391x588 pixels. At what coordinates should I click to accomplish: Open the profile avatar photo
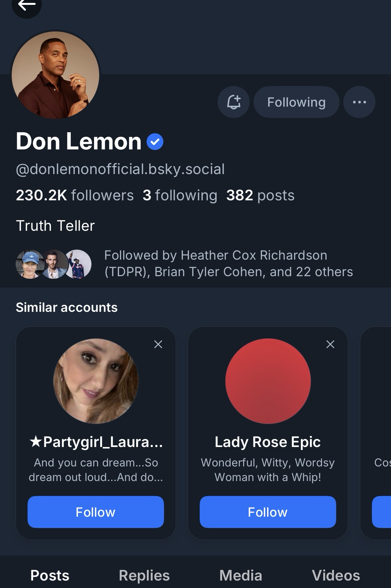[55, 75]
